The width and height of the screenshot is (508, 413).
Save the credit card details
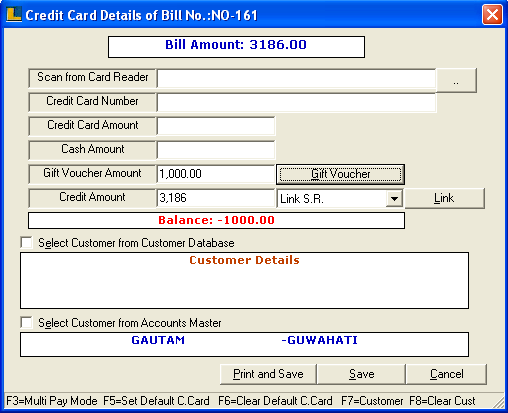coord(361,374)
